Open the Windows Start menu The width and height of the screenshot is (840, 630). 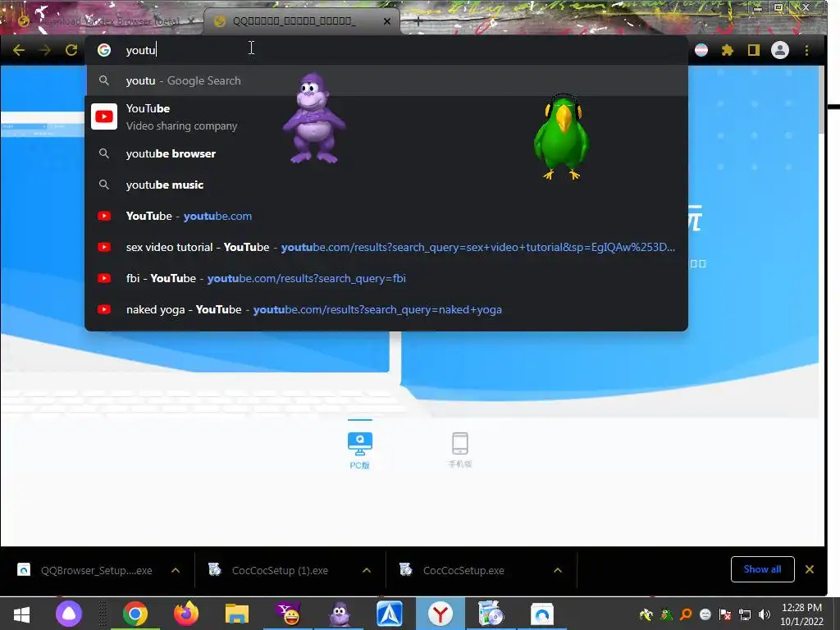click(x=21, y=614)
